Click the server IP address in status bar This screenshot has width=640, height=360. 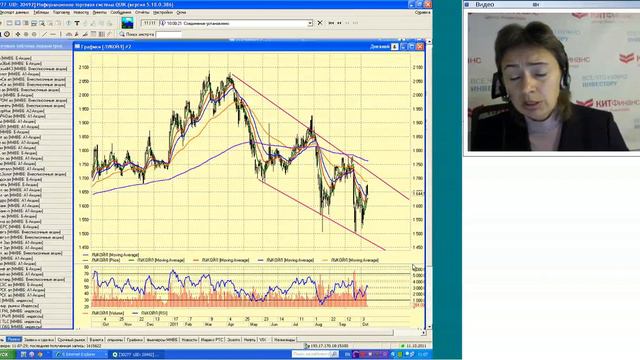(329, 346)
